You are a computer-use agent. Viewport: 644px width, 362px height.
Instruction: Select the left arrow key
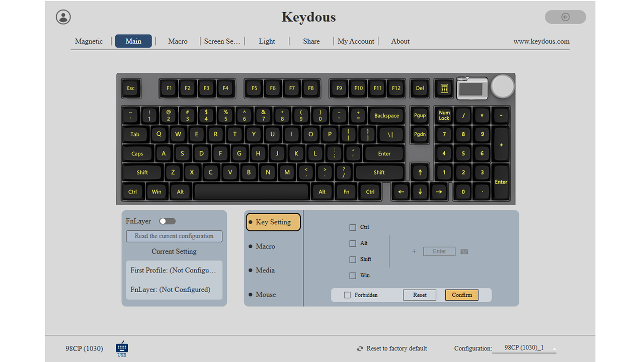pos(401,192)
